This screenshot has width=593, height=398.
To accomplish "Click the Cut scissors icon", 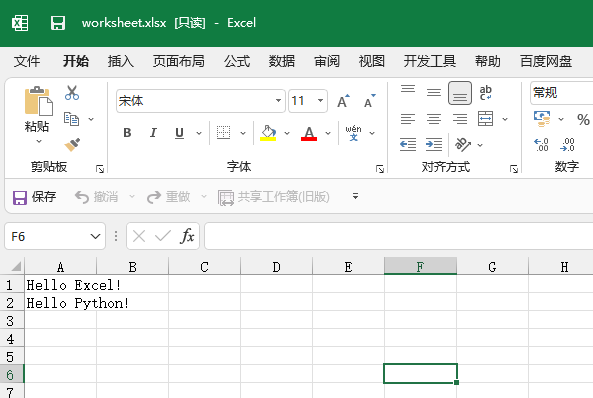I will point(72,93).
